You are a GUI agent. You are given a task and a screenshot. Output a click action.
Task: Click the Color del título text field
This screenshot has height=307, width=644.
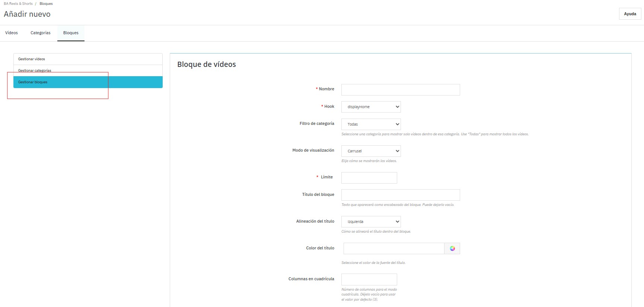(x=393, y=249)
